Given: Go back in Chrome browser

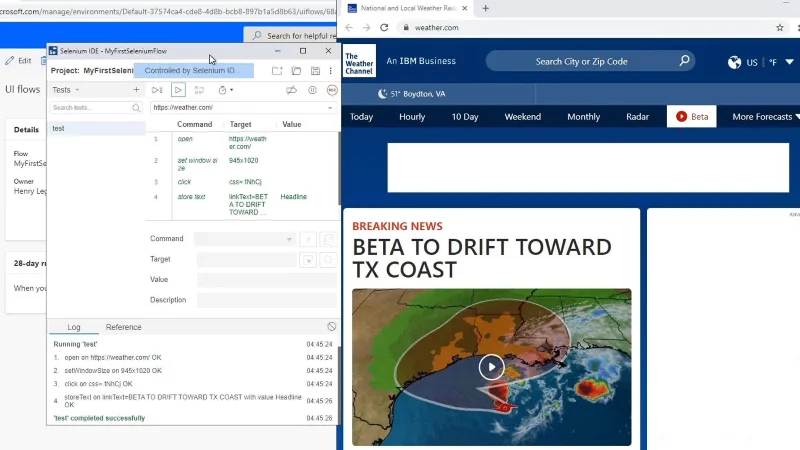Looking at the screenshot, I should point(348,28).
